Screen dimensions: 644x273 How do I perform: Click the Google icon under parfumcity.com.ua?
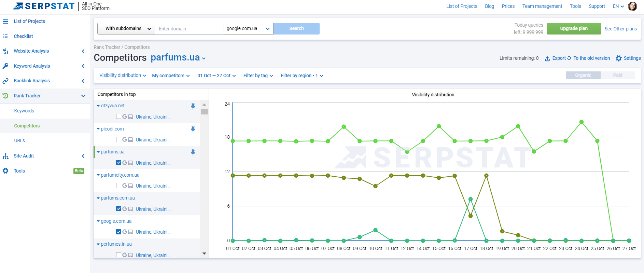(125, 186)
